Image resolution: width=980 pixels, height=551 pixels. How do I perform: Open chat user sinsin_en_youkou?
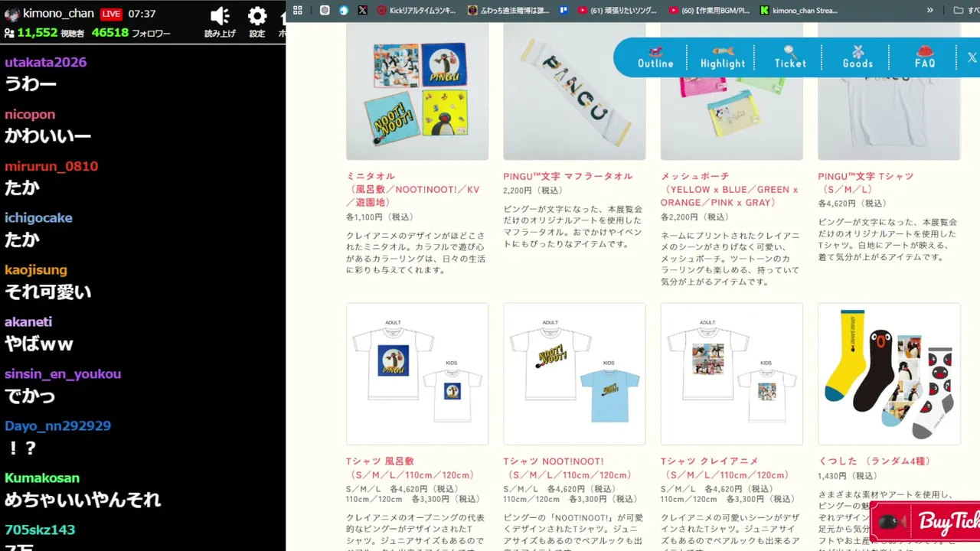click(63, 374)
